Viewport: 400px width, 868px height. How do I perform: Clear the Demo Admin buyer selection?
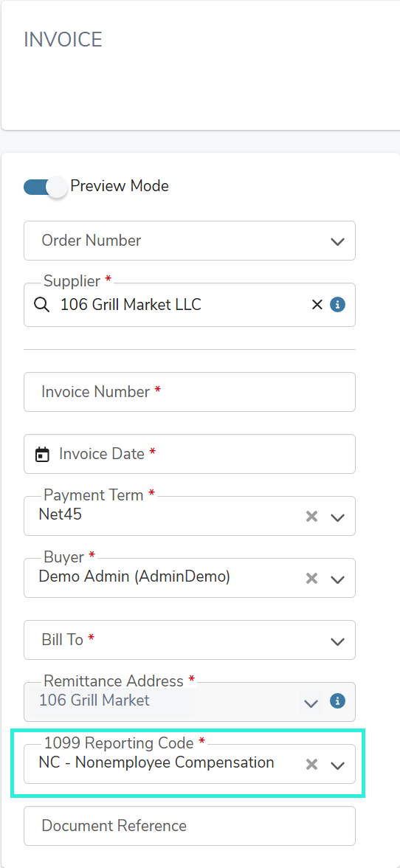(x=312, y=579)
